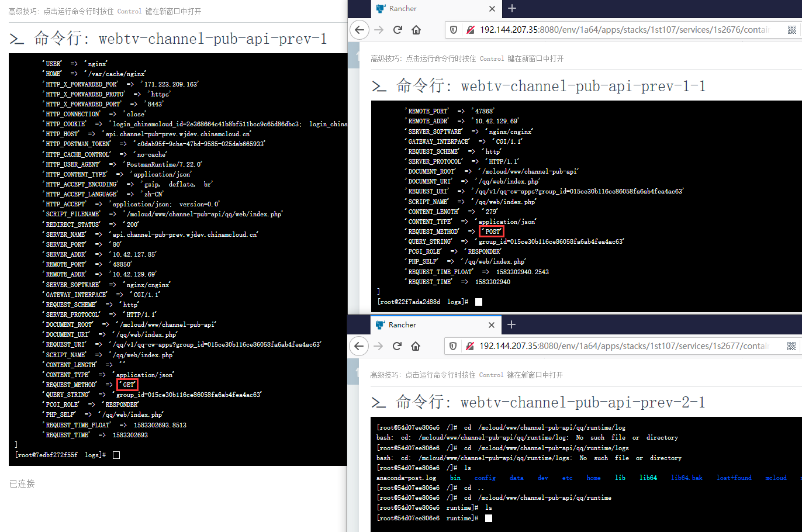Click 'REQUEST_TIME' 1583302940 line in prev-1-1 terminal
The width and height of the screenshot is (802, 532).
(x=458, y=282)
